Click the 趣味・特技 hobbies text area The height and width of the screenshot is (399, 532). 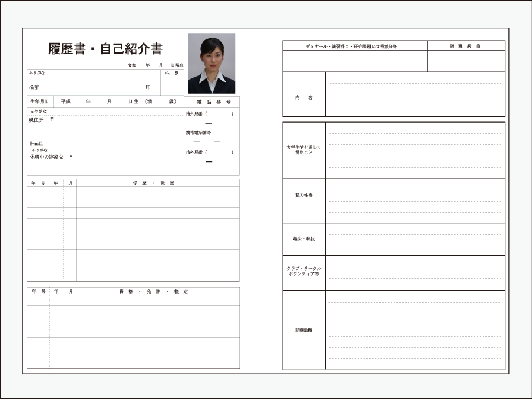[x=415, y=239]
